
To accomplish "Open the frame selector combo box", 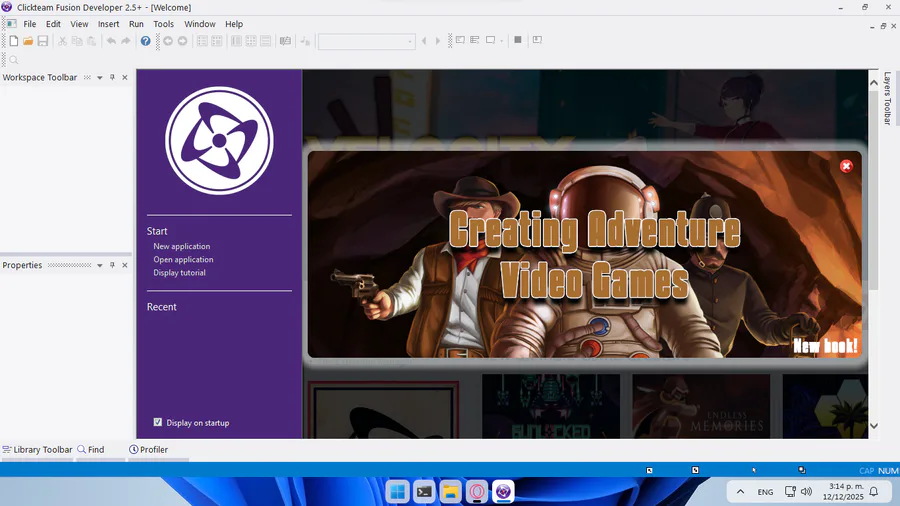I will pos(367,41).
